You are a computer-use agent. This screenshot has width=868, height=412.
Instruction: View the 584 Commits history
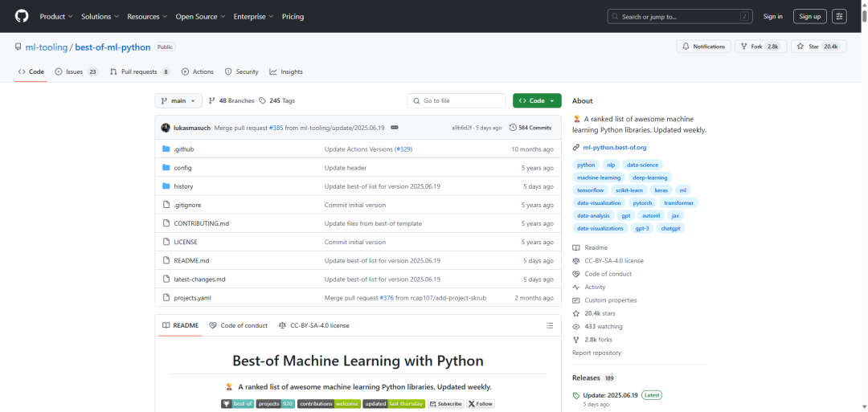click(530, 128)
